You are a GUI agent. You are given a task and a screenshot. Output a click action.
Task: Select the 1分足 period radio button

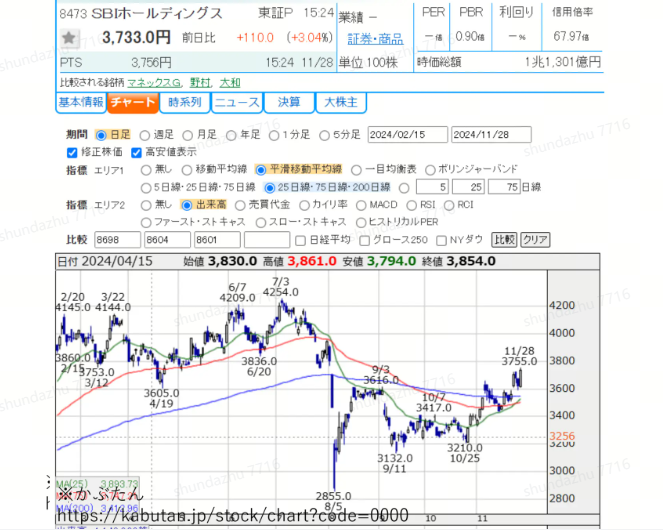[x=274, y=135]
